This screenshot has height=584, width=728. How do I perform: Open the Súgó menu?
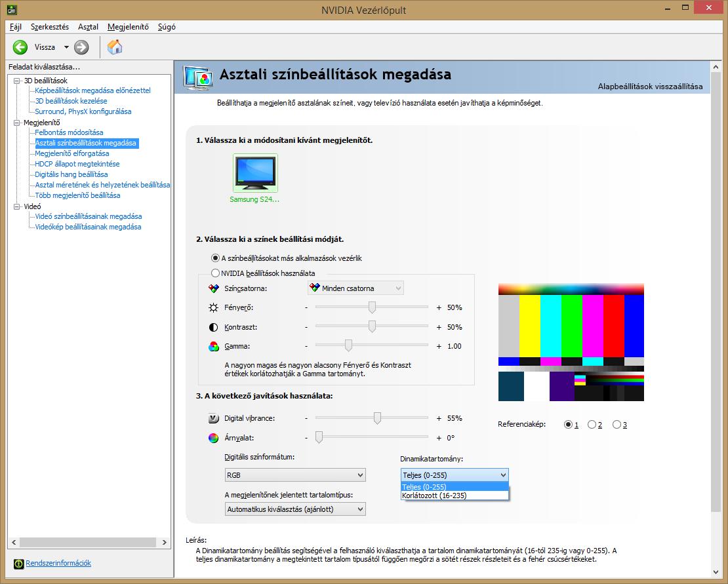click(x=167, y=27)
